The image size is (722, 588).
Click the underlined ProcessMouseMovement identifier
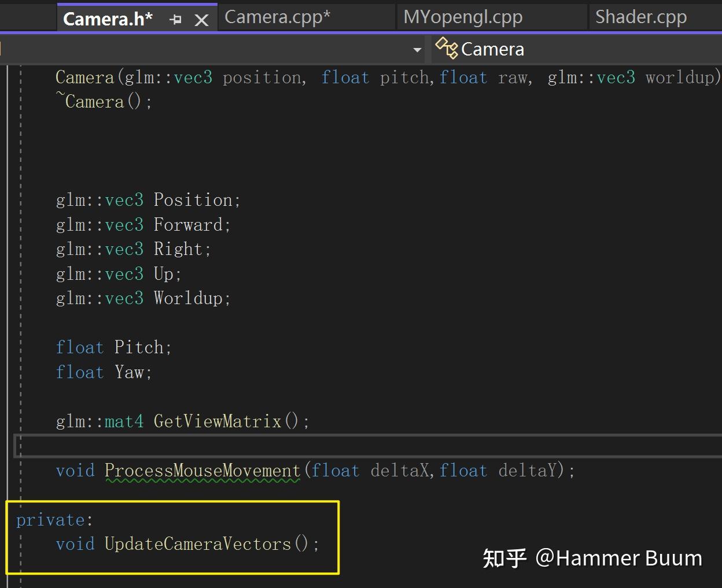[x=201, y=470]
